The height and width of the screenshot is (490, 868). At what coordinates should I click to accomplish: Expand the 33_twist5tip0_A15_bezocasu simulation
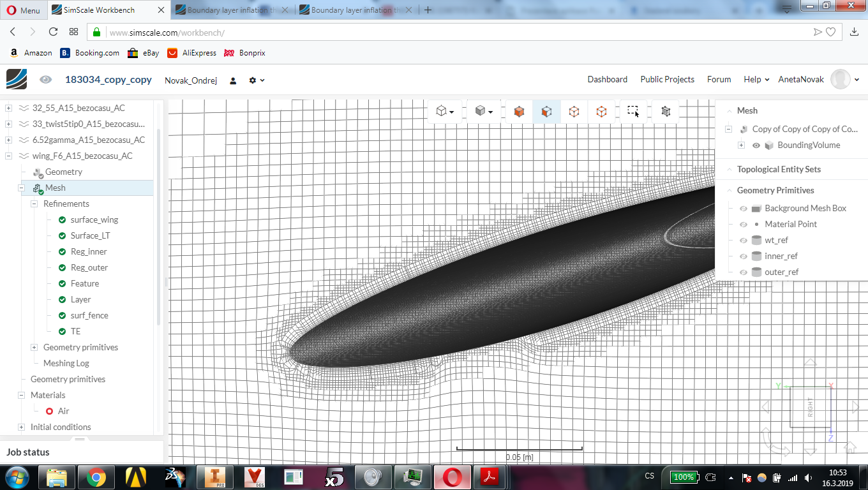pos(9,124)
